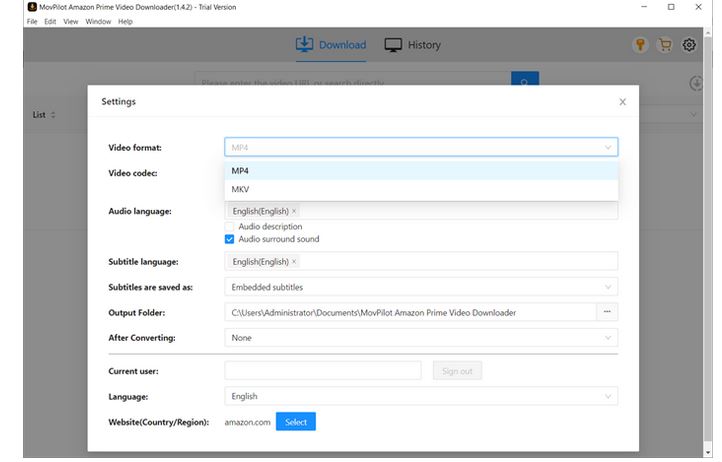This screenshot has width=722, height=462.
Task: Open the Window menu
Action: [98, 22]
